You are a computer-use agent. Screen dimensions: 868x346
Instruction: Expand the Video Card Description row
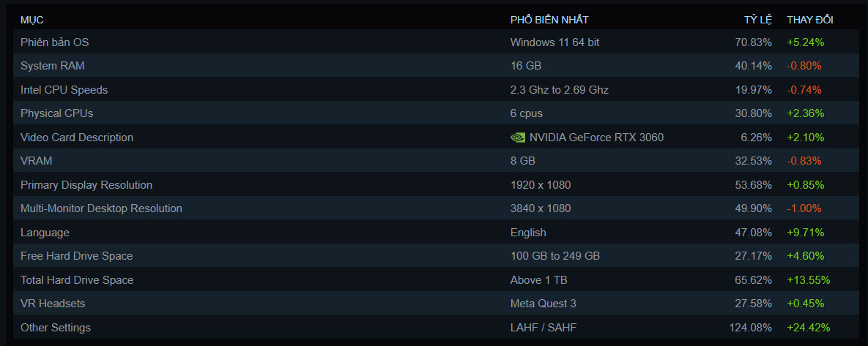coord(77,138)
